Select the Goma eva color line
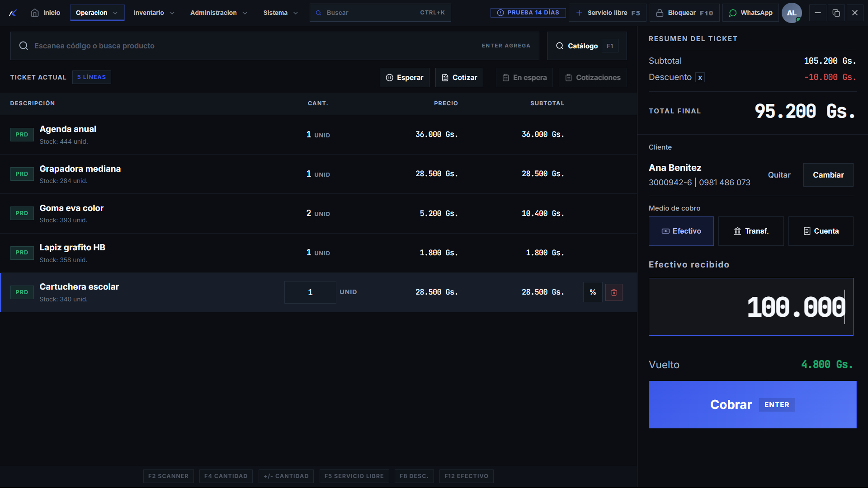The width and height of the screenshot is (868, 488). 318,213
